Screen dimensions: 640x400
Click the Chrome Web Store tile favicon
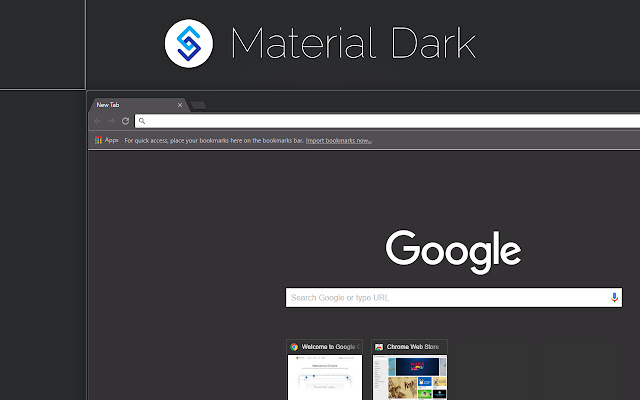point(379,347)
